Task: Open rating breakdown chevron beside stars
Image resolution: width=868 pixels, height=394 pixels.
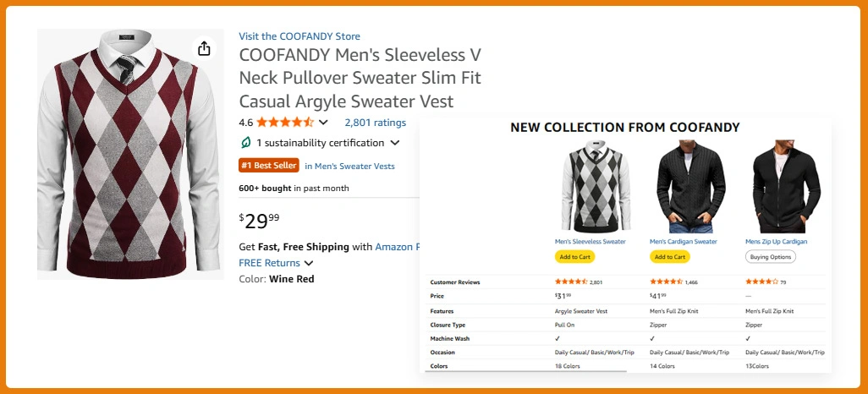Action: 323,123
